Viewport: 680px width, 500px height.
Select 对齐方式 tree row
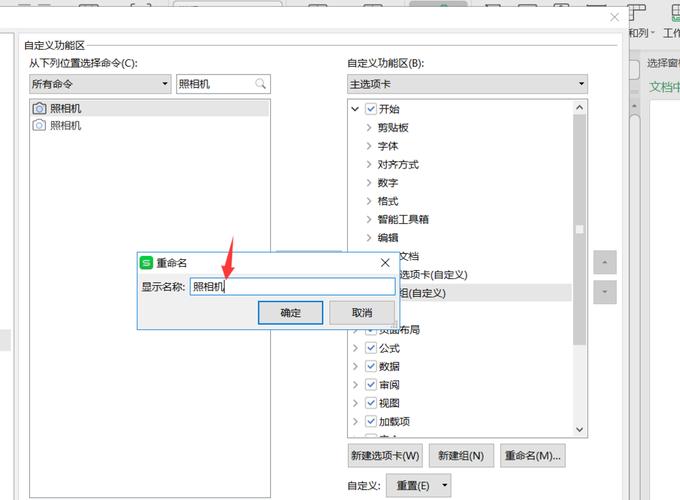pos(398,164)
